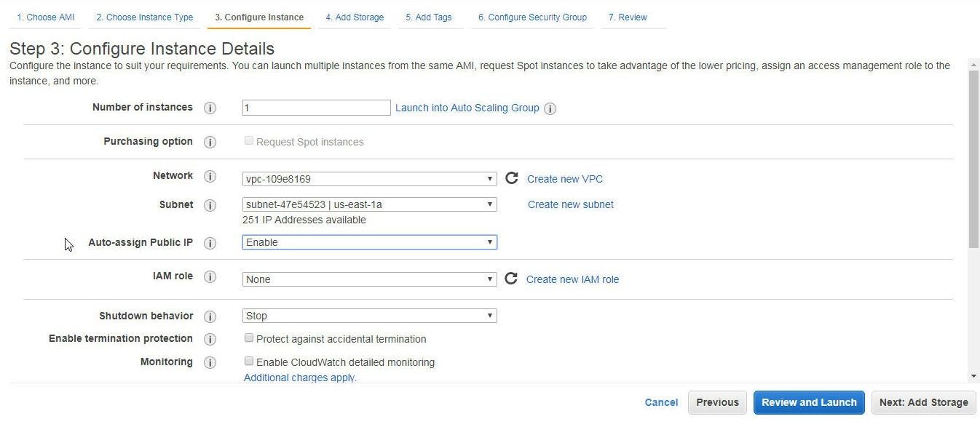View info icon for Auto-assign Public IP

click(x=210, y=243)
